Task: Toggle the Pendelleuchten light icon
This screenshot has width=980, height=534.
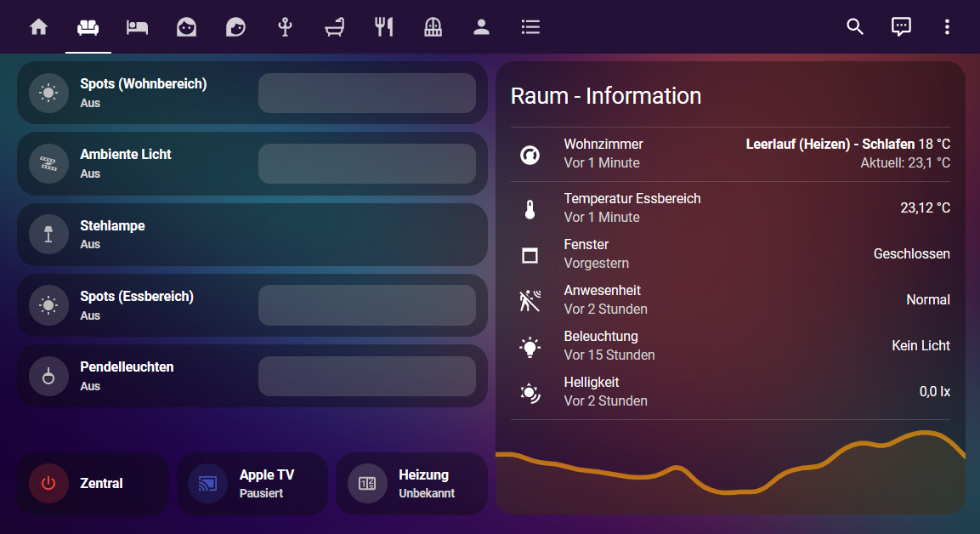Action: (48, 376)
